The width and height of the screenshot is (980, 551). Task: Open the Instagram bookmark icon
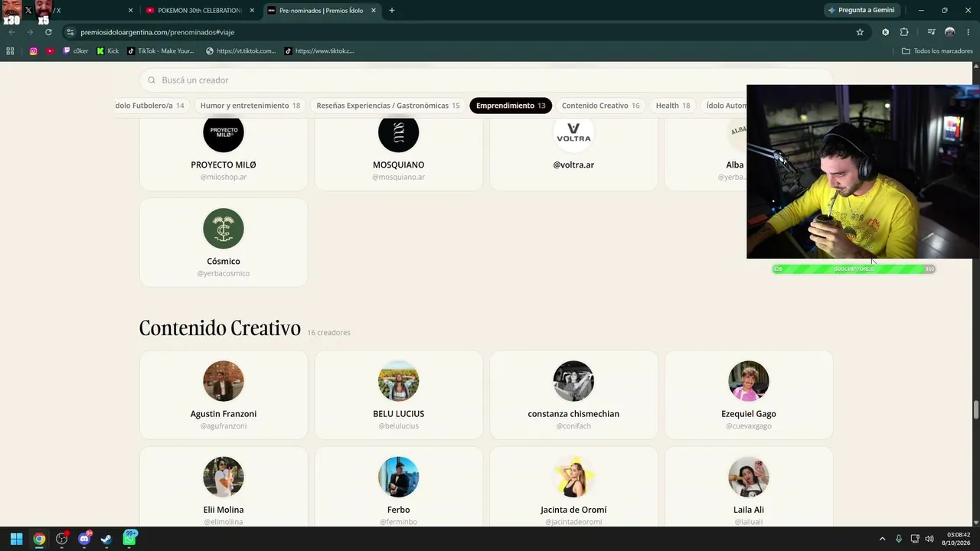(x=34, y=51)
